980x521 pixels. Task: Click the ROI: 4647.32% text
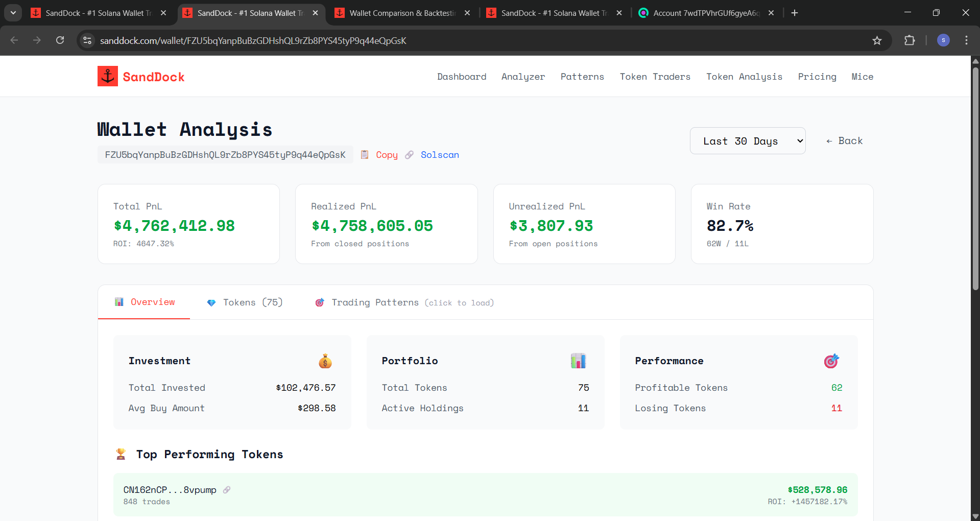144,244
